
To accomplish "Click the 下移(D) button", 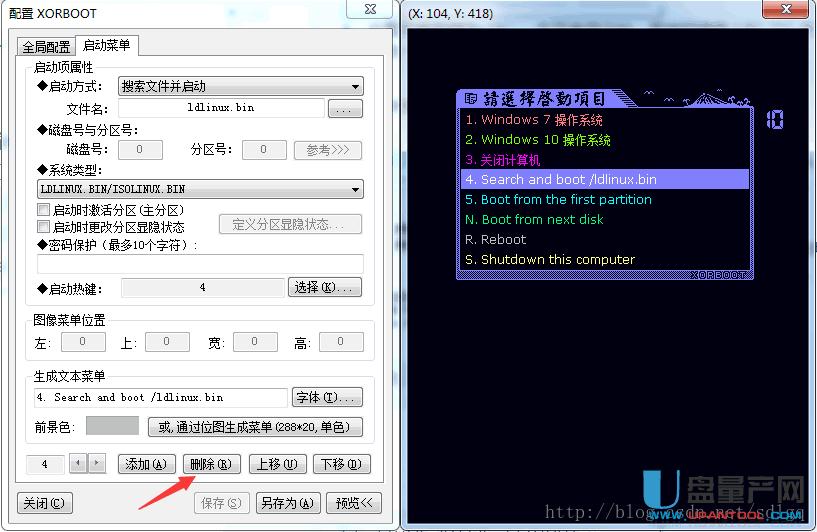I will (x=342, y=464).
